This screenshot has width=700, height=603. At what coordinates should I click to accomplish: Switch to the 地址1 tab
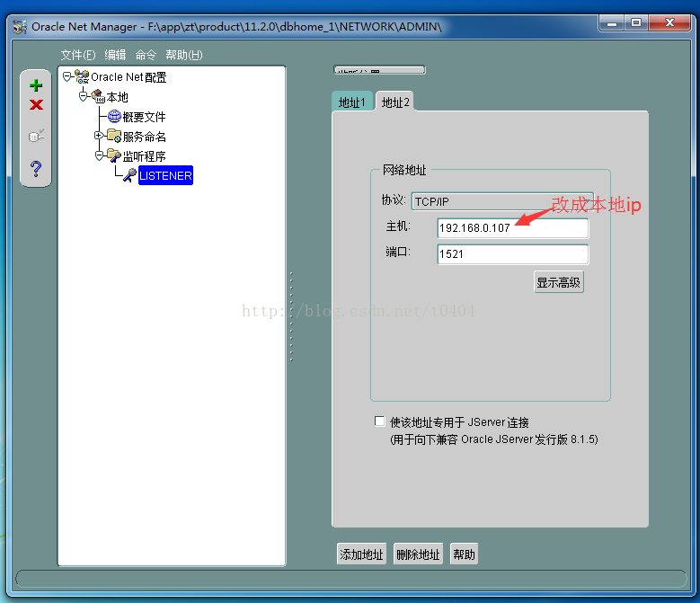(351, 102)
